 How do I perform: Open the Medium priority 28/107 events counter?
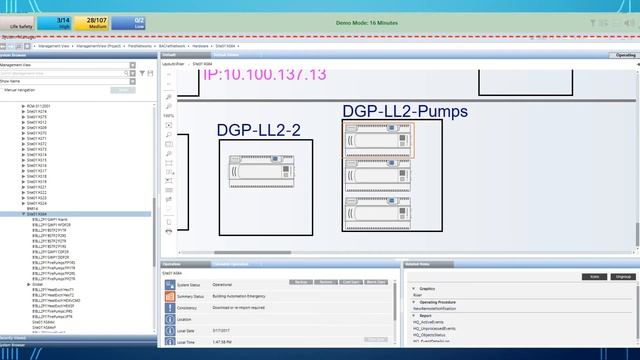click(x=91, y=23)
